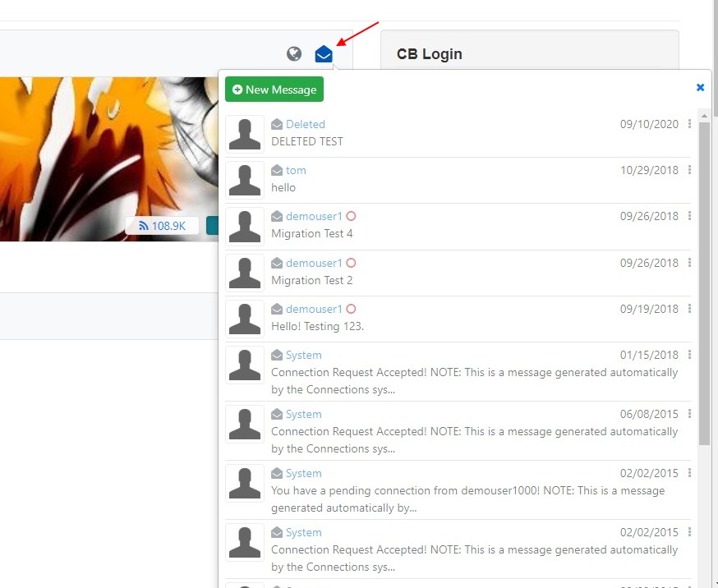This screenshot has width=718, height=588.
Task: Open demouser1 link on Migration Test 4
Action: [314, 216]
